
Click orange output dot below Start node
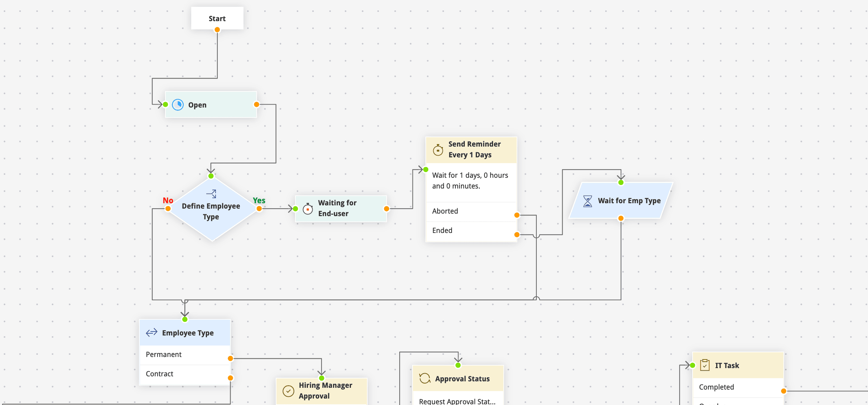217,30
